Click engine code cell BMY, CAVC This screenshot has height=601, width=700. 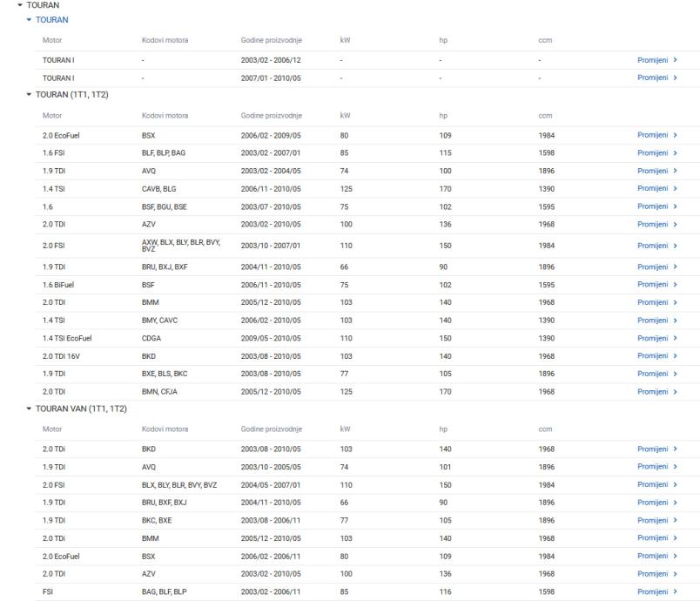pos(160,321)
